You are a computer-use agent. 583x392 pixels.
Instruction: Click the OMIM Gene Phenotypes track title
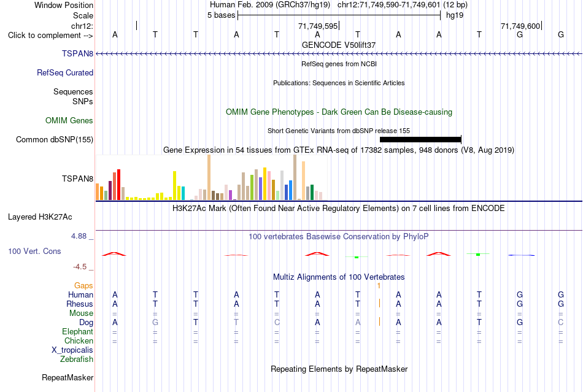coord(339,112)
